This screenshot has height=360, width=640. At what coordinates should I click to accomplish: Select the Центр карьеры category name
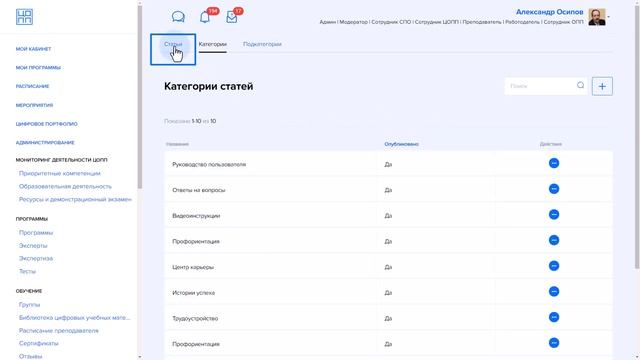click(193, 267)
